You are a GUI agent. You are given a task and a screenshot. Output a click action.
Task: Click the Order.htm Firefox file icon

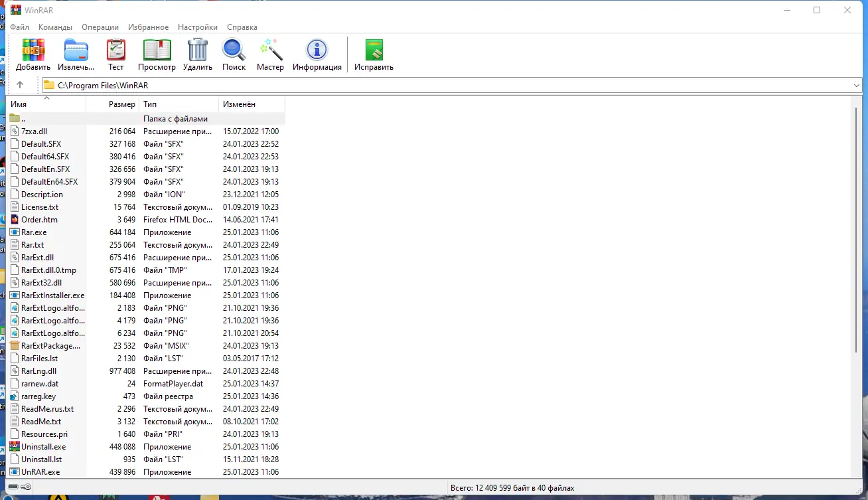[x=15, y=220]
